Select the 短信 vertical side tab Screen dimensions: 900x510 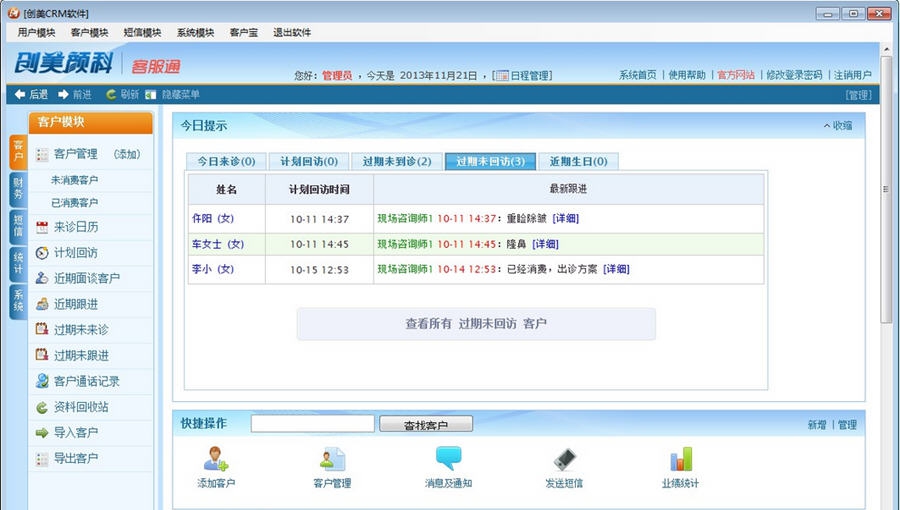coord(18,227)
